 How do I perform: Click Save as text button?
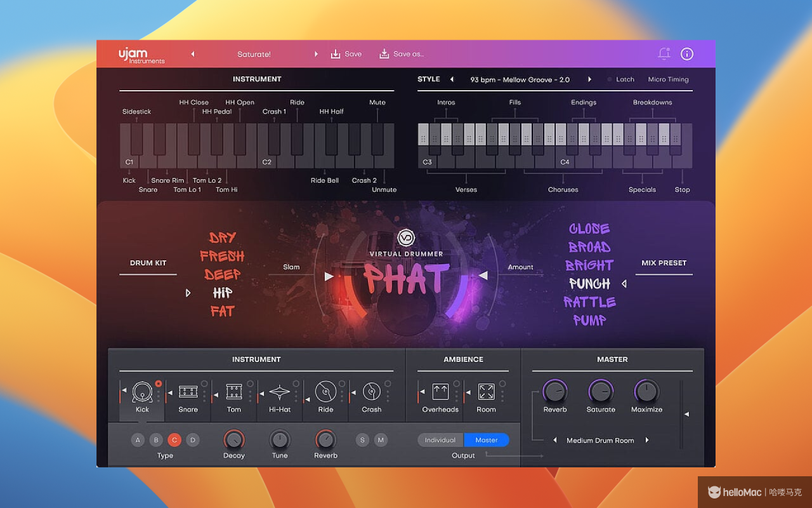pos(409,54)
